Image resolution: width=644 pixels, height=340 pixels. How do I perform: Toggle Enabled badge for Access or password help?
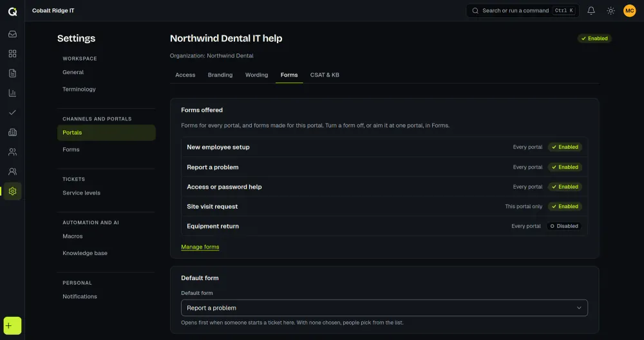click(x=565, y=187)
